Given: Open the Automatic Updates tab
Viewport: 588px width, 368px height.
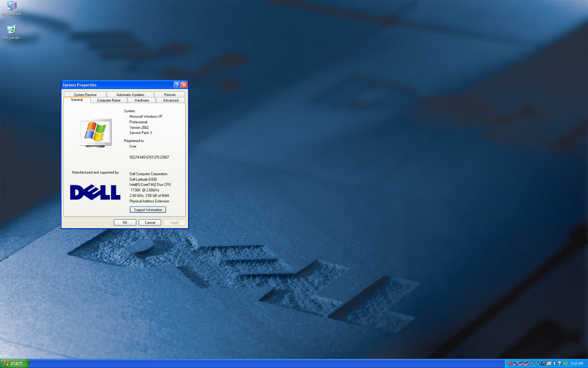Looking at the screenshot, I should point(130,95).
